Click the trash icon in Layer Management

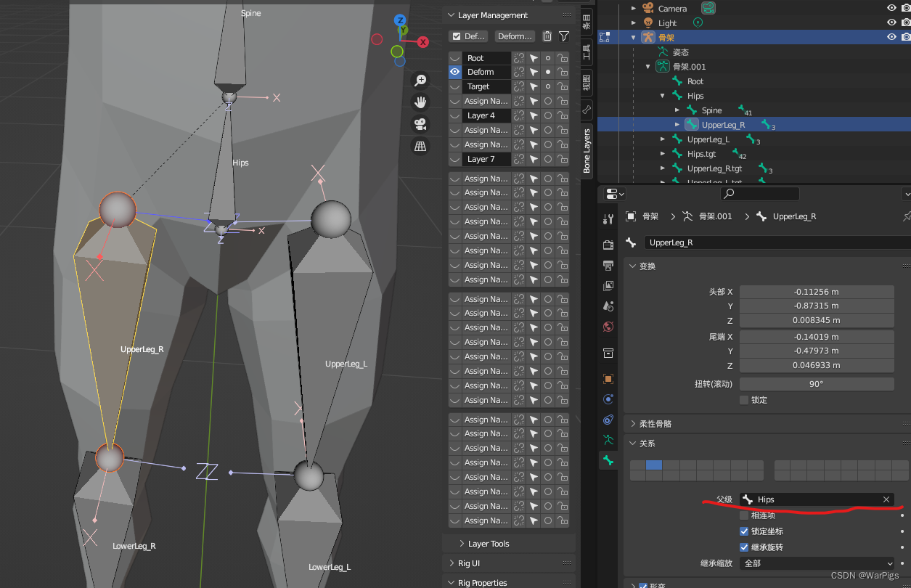click(547, 36)
